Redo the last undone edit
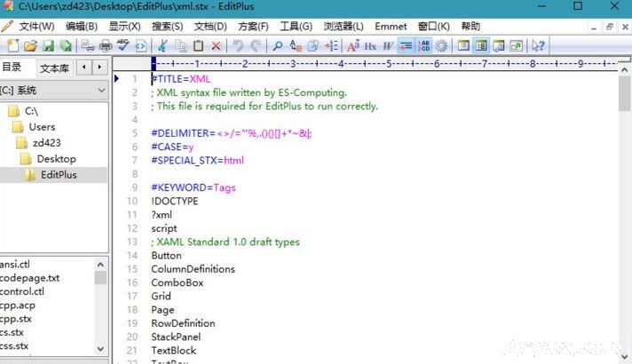This screenshot has height=364, width=632. click(x=256, y=45)
